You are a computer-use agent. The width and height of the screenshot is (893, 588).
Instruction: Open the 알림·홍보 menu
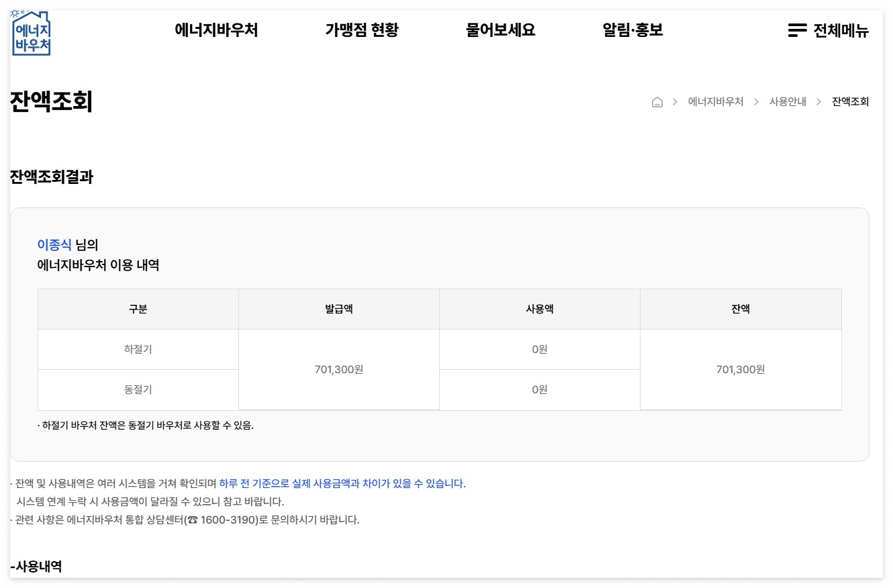633,30
